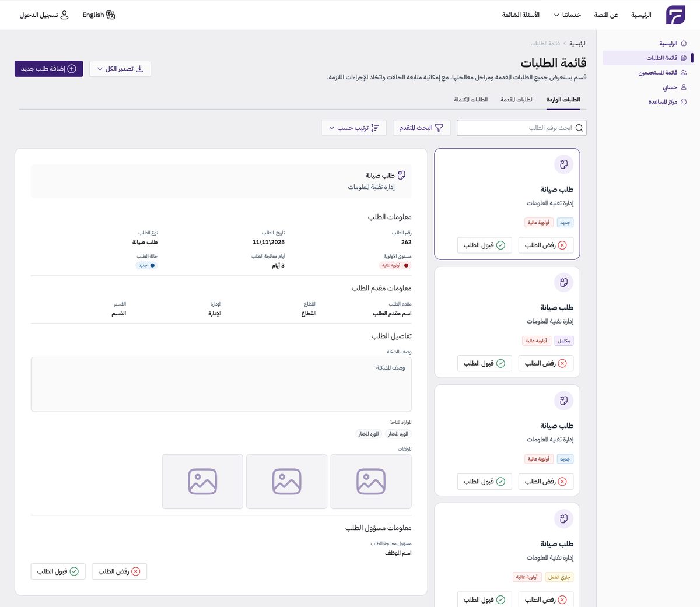Viewport: 700px width, 607px height.
Task: Click the وصف المشكلة description text area
Action: tap(221, 384)
